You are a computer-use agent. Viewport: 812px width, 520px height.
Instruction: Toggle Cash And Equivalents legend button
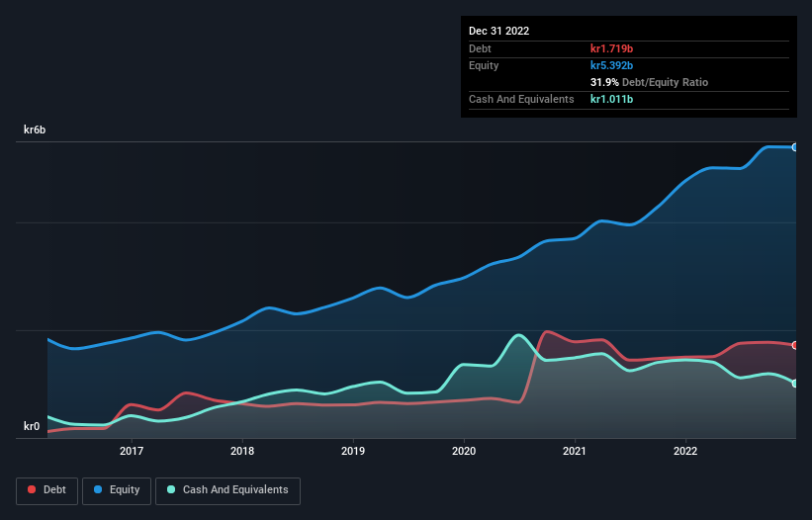point(227,490)
